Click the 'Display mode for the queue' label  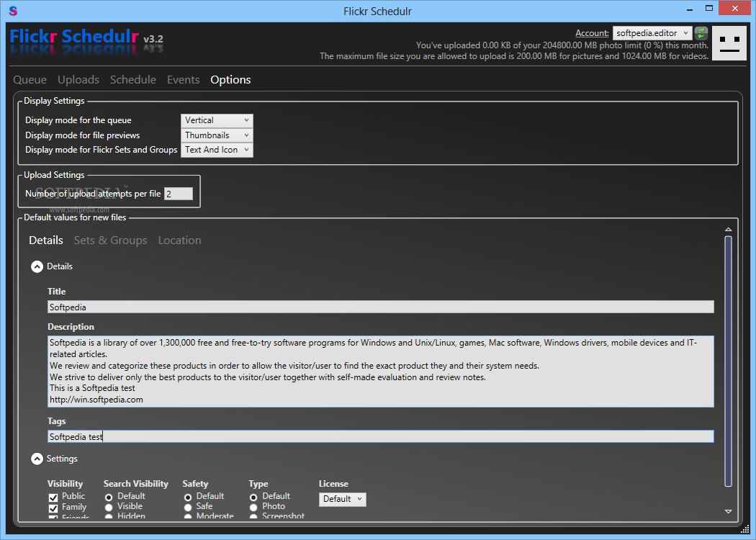(x=78, y=120)
